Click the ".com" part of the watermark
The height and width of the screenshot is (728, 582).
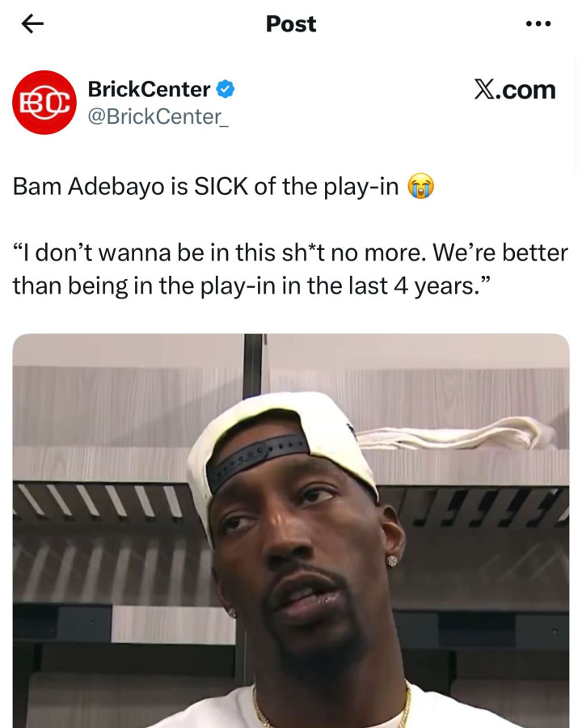(x=526, y=90)
